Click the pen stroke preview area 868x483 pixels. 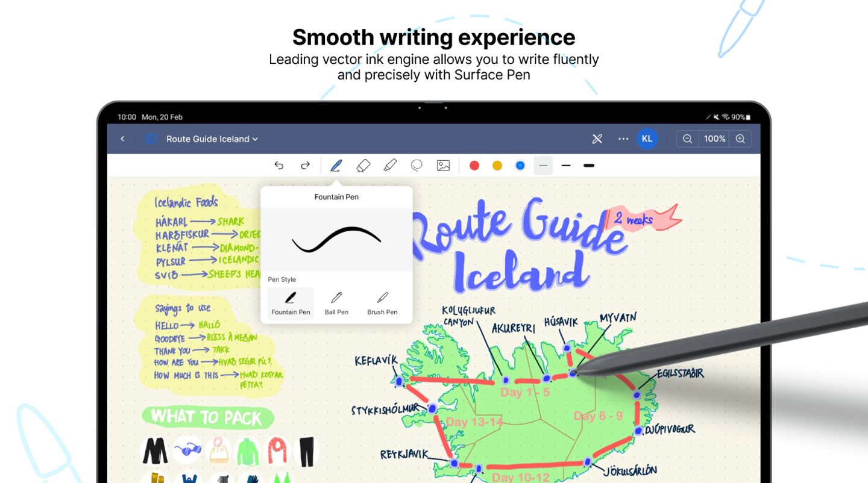[x=336, y=239]
